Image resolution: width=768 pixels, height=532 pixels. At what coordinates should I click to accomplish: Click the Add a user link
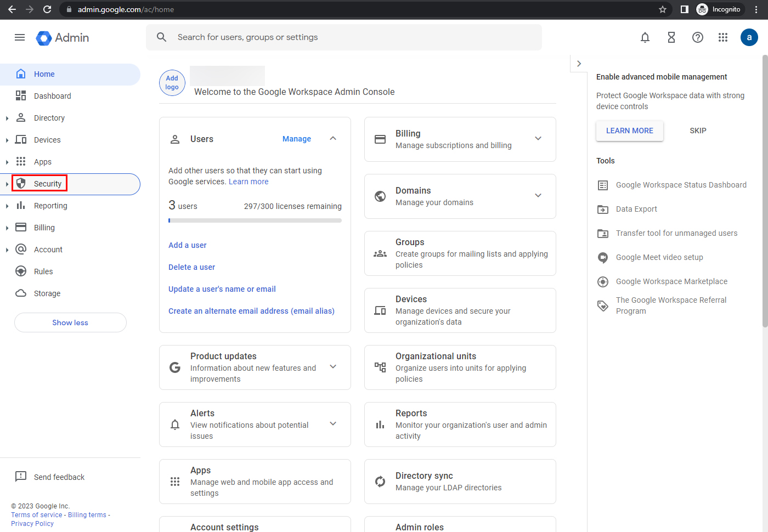click(188, 245)
